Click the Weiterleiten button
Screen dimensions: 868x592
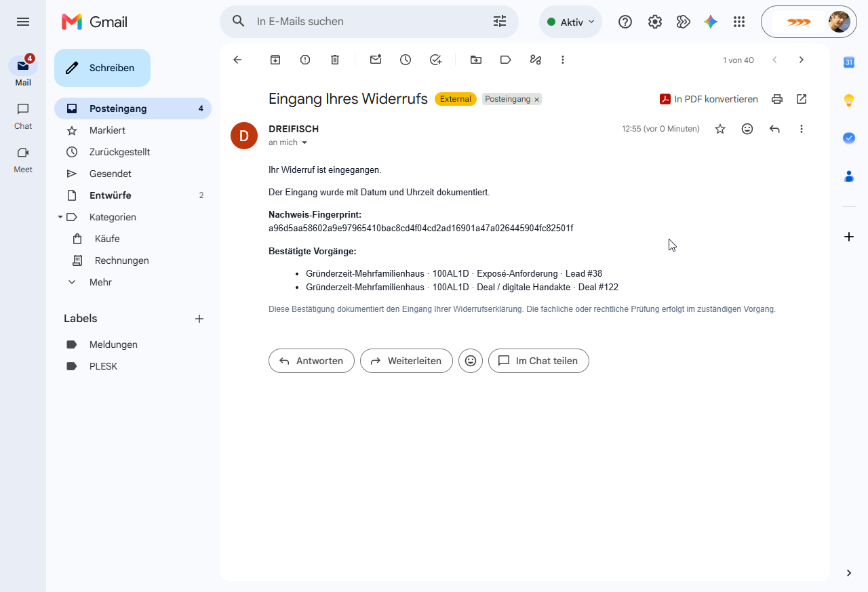406,361
